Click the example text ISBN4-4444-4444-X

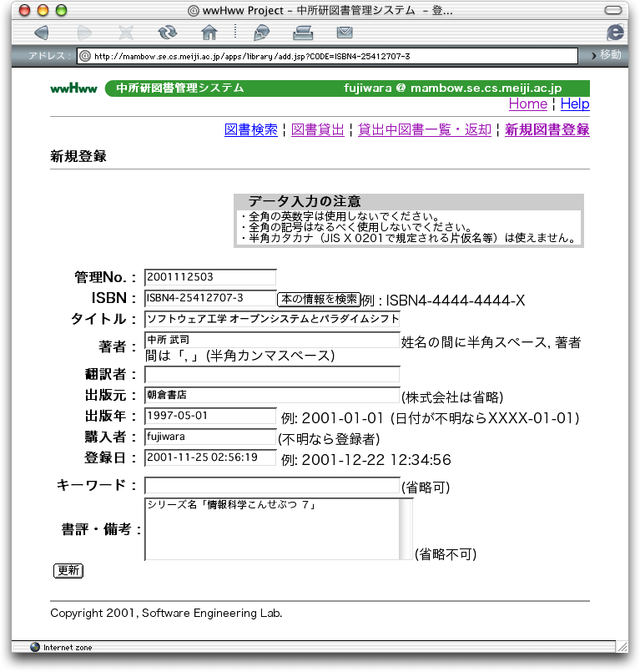pos(456,301)
